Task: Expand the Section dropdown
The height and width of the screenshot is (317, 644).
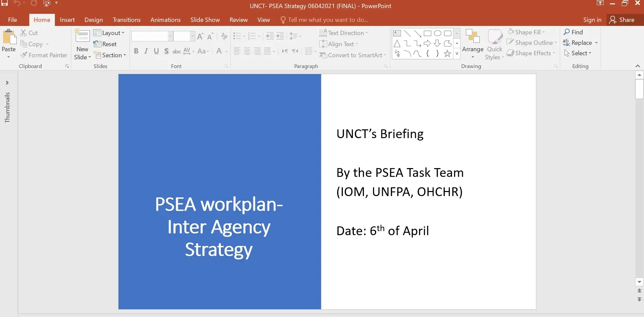Action: click(109, 55)
